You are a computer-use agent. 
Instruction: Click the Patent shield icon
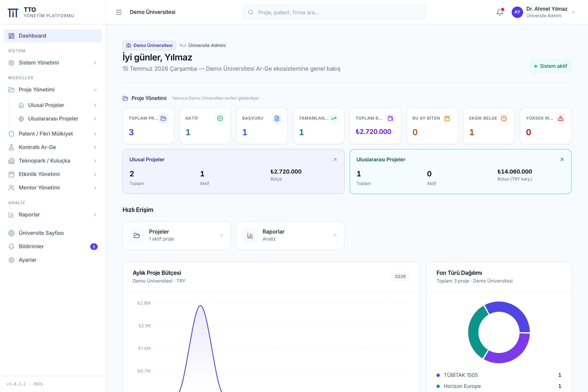11,134
